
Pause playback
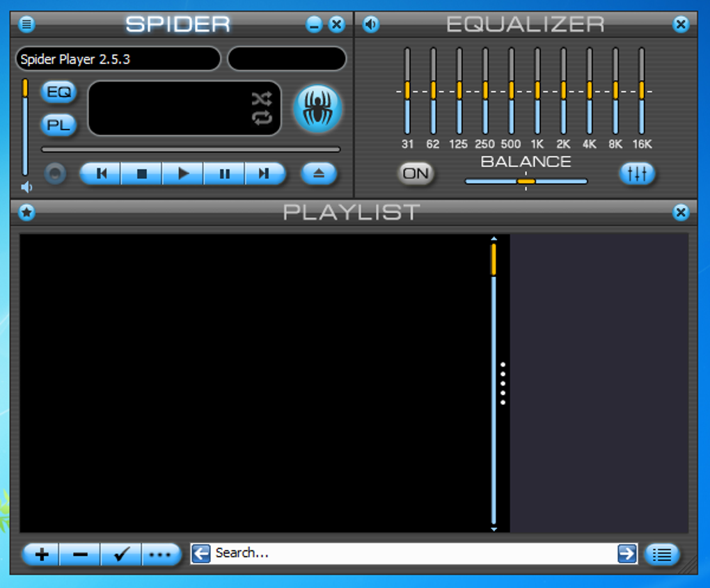(x=224, y=173)
